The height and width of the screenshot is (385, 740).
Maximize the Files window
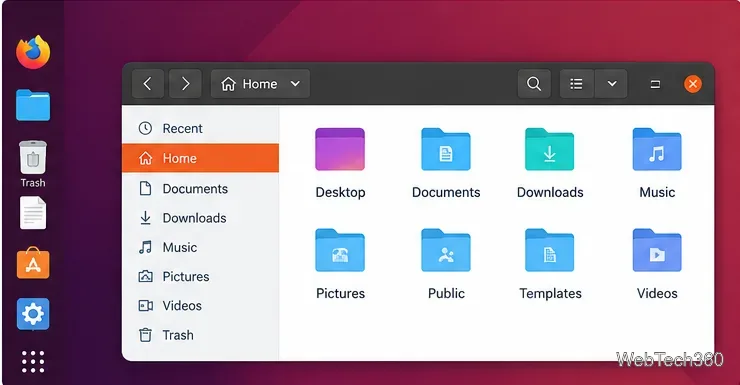[x=655, y=84]
